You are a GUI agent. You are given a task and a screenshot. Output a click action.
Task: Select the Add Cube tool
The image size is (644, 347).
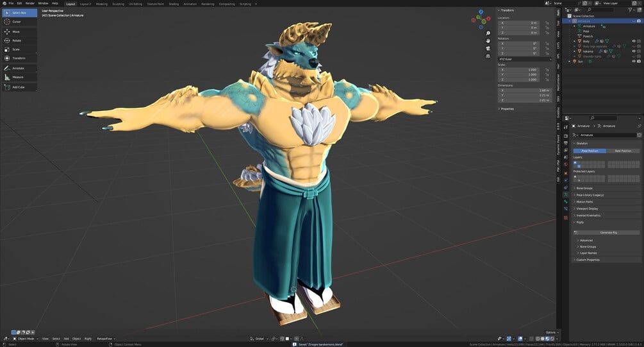tap(19, 87)
